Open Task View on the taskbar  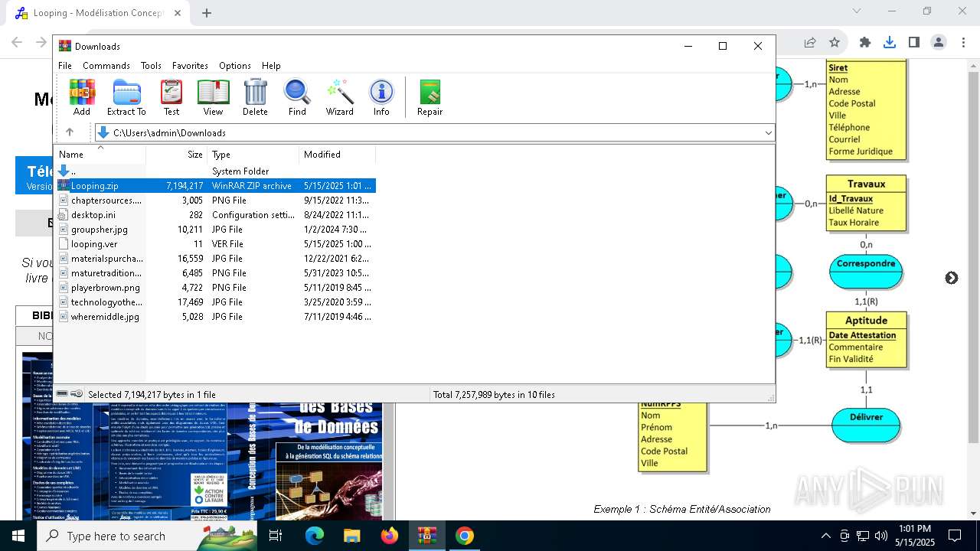pyautogui.click(x=276, y=536)
